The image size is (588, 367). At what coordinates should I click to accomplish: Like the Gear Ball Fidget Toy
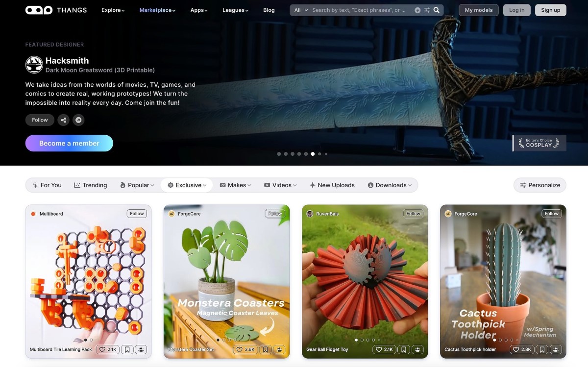[x=384, y=349]
